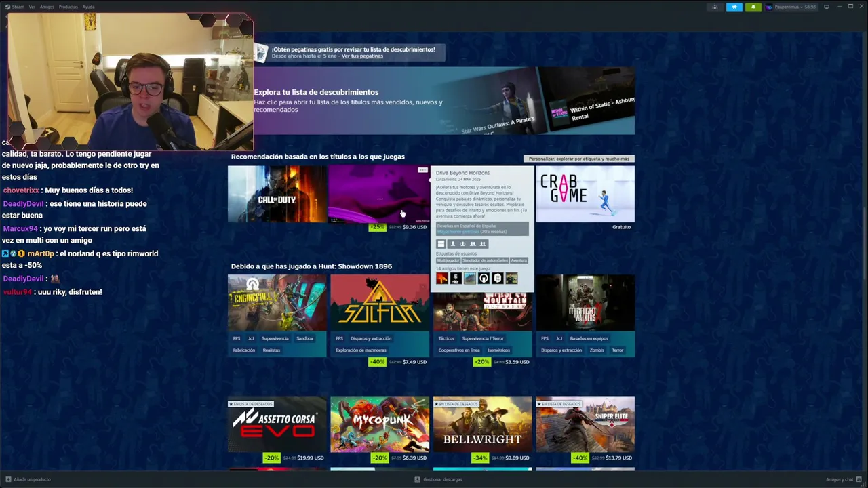Viewport: 868px width, 488px height.
Task: Click the stickers icon beside pegatinas banner
Action: pyautogui.click(x=261, y=52)
